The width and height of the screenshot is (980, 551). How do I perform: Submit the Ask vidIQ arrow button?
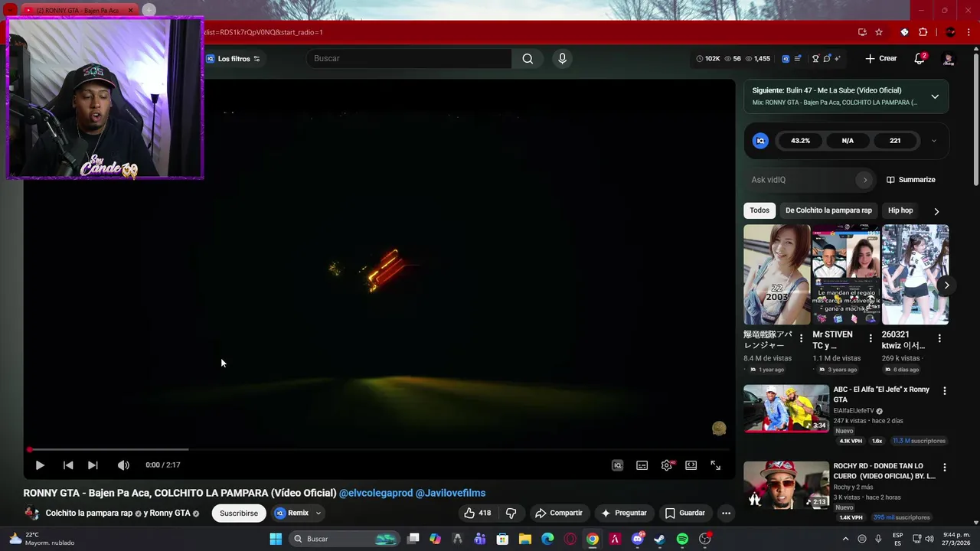[865, 180]
